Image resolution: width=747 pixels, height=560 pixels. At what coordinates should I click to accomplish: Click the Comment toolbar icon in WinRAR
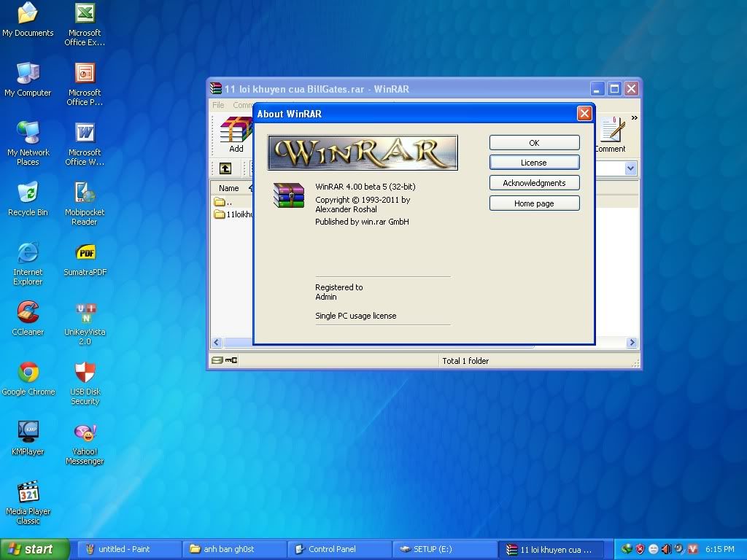[x=611, y=135]
